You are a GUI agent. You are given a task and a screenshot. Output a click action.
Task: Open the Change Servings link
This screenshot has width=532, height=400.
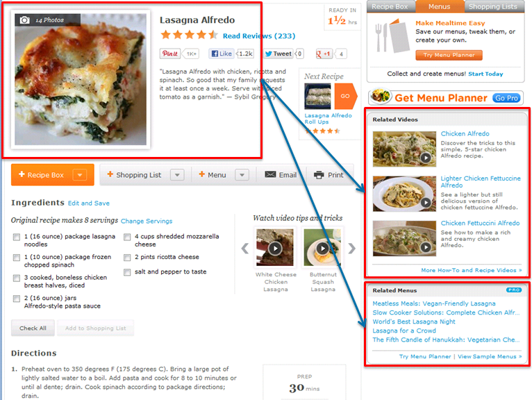coord(147,221)
